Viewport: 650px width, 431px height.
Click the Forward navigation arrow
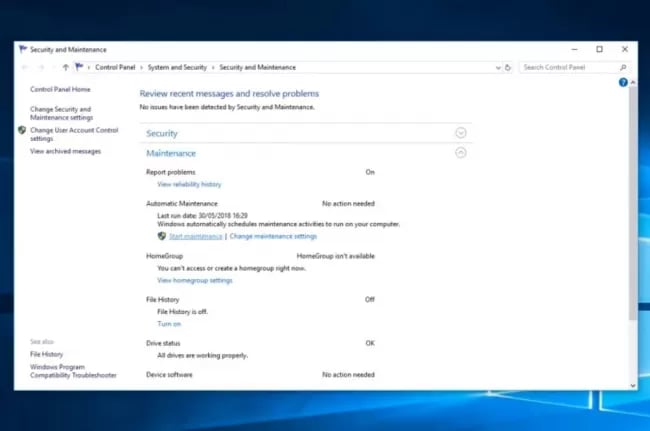coord(41,68)
